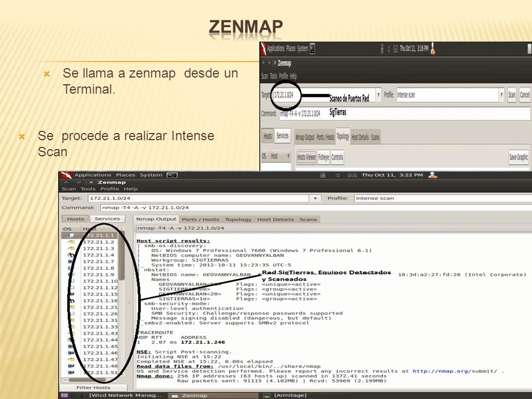Click the dragon logo in the 3:22 PM panel
Screen dimensions: 532x399
(x=66, y=175)
